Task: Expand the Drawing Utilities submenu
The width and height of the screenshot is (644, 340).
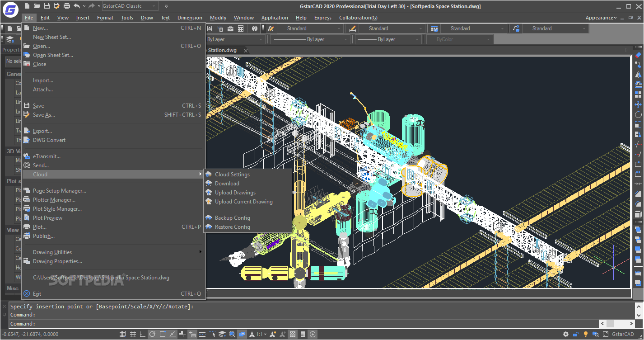Action: (113, 252)
